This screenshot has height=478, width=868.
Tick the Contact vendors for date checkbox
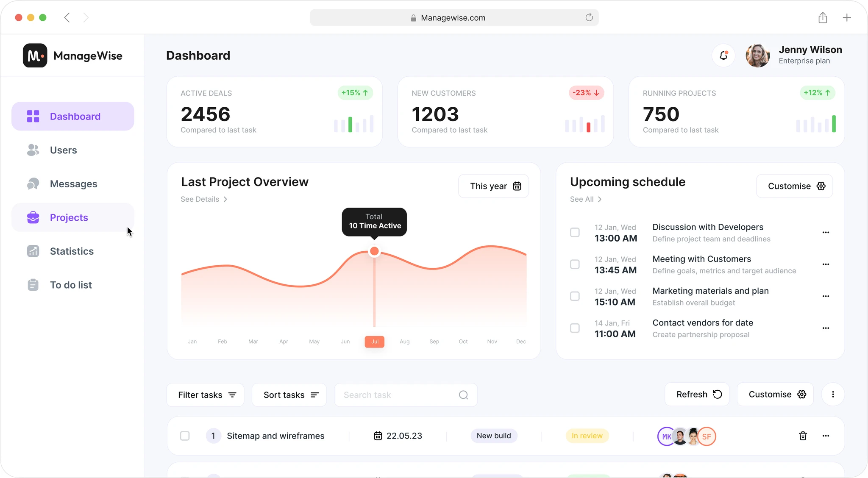575,328
